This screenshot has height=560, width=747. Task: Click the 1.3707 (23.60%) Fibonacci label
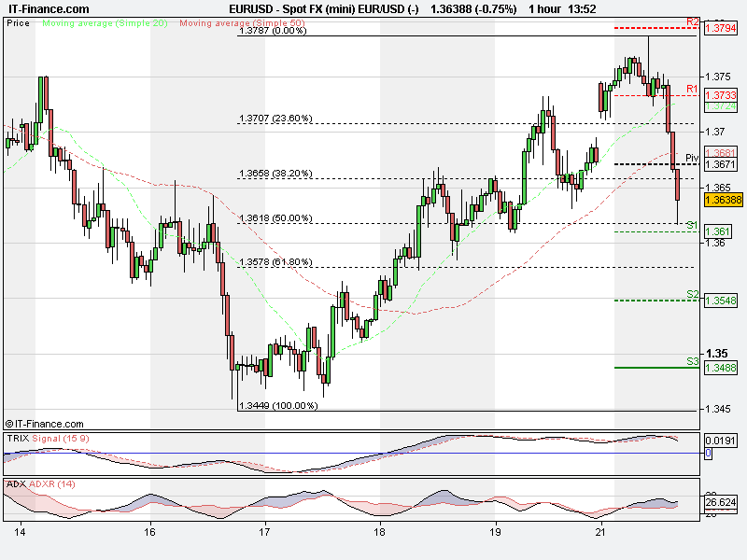point(275,119)
